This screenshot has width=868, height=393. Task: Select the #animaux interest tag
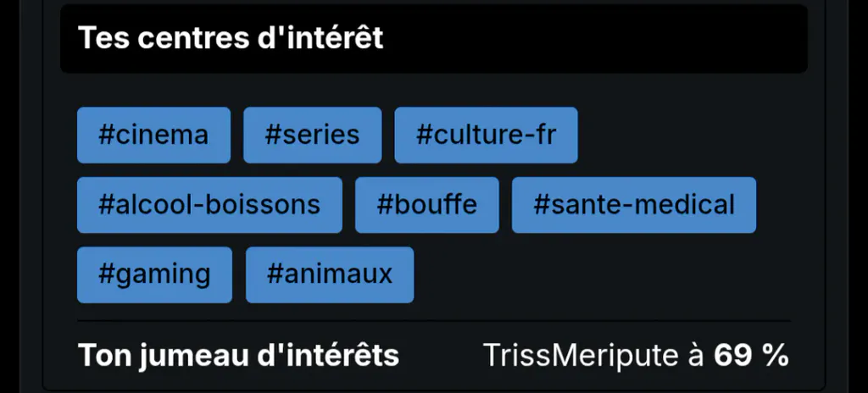click(330, 274)
